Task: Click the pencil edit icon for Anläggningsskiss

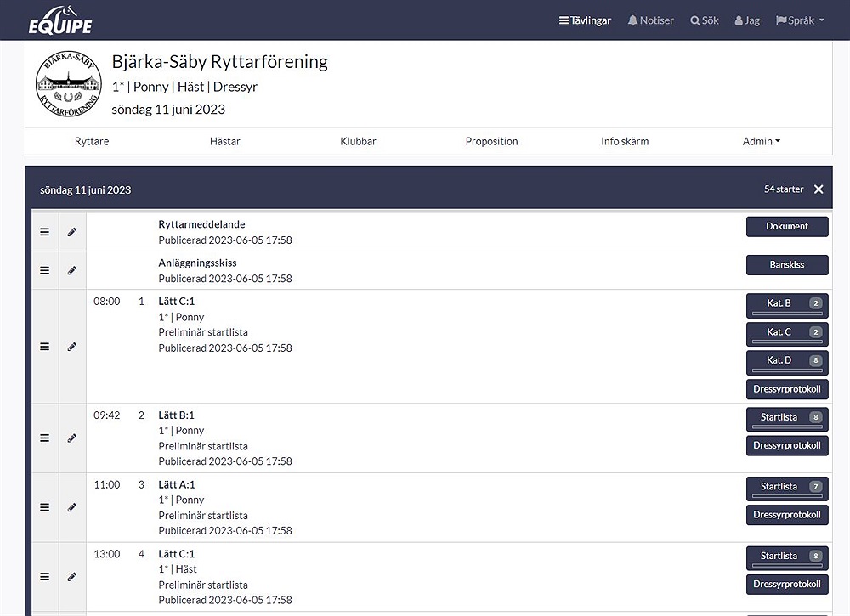Action: (x=72, y=270)
